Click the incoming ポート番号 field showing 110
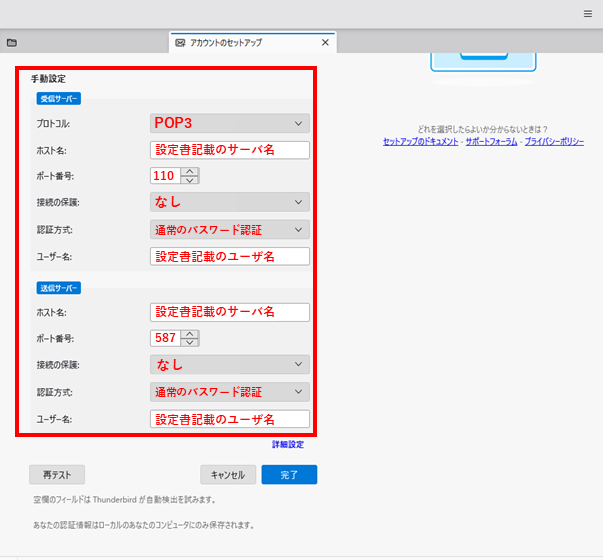 [165, 176]
